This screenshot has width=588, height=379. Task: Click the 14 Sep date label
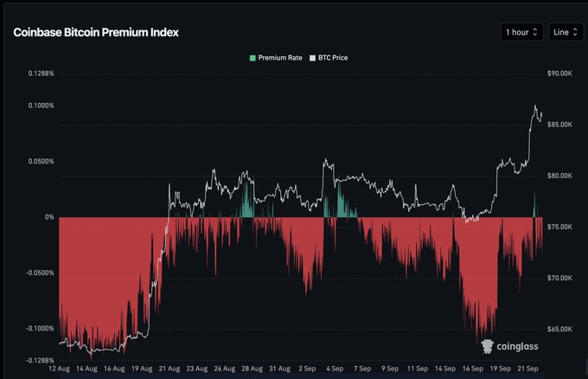[x=445, y=369]
